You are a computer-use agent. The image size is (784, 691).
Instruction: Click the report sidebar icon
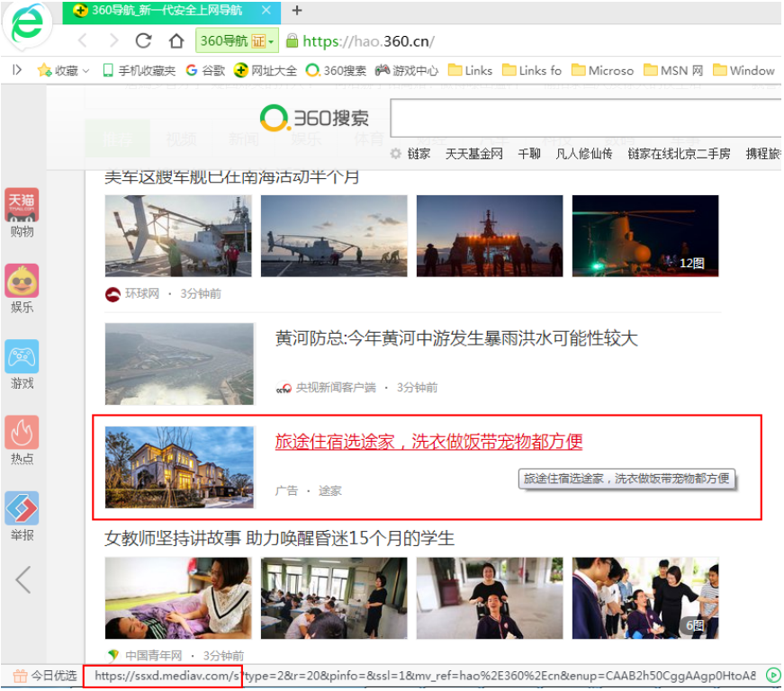click(23, 508)
